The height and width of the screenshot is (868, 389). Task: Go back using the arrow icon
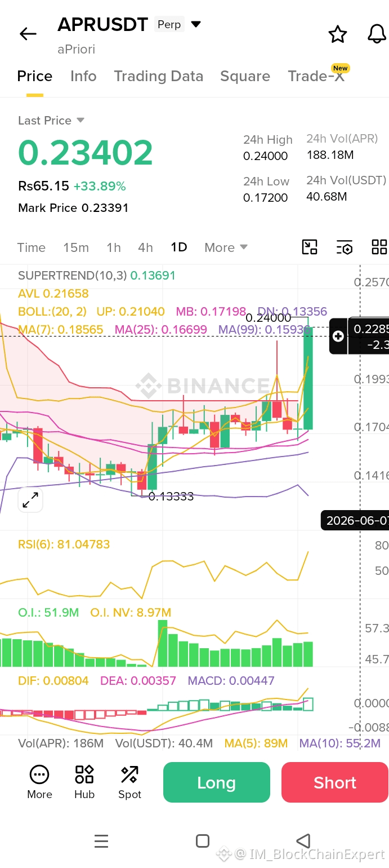pyautogui.click(x=28, y=34)
